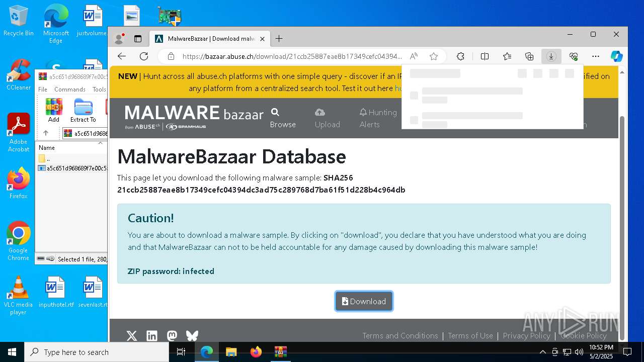Click the address bar URL

[292, 56]
